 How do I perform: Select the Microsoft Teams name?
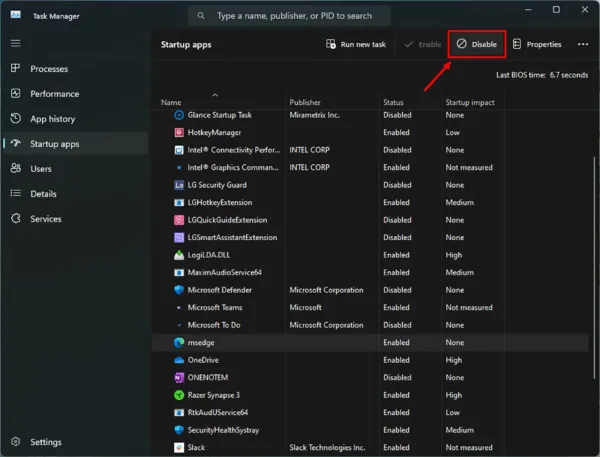click(215, 307)
